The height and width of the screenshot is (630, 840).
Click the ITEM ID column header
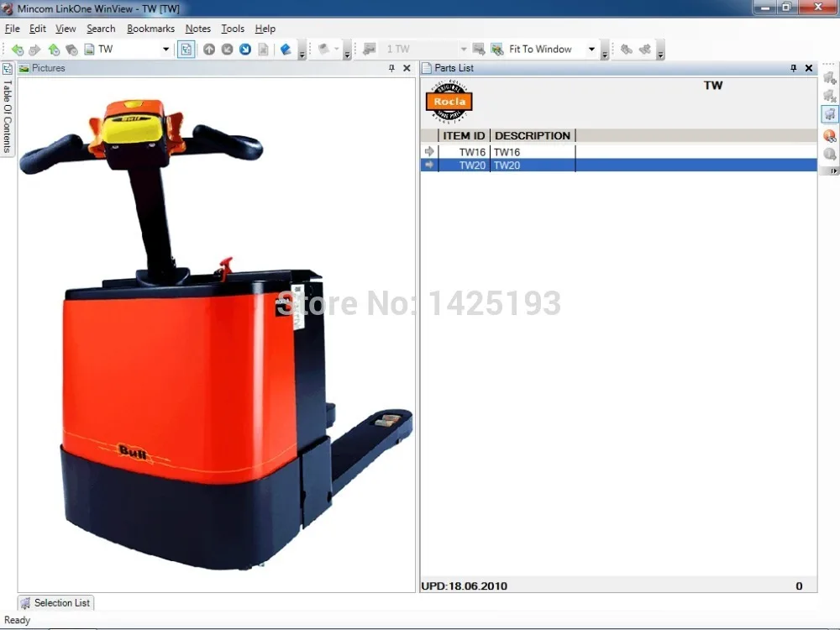pyautogui.click(x=464, y=135)
